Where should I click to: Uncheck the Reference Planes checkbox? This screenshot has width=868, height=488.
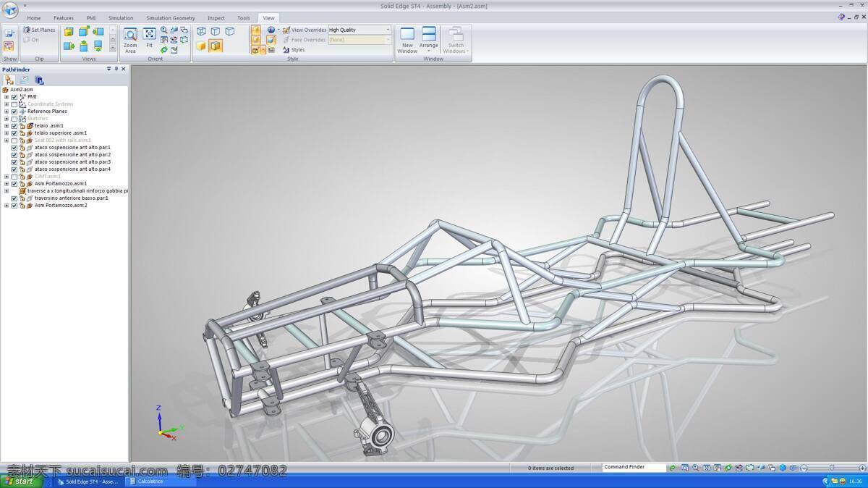(14, 112)
